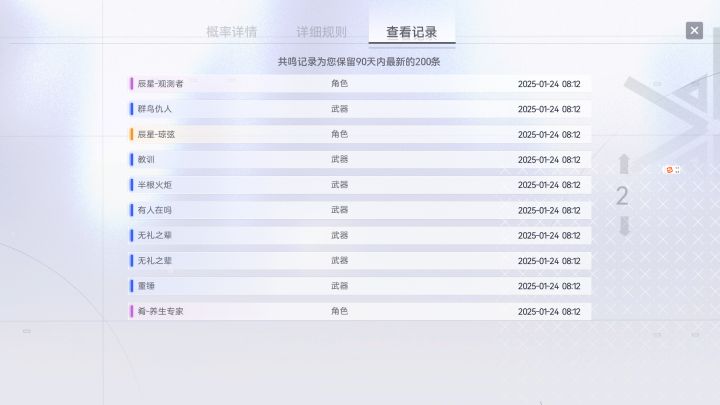Image resolution: width=720 pixels, height=405 pixels.
Task: Select the 半根火炬 weapon record
Action: [360, 185]
